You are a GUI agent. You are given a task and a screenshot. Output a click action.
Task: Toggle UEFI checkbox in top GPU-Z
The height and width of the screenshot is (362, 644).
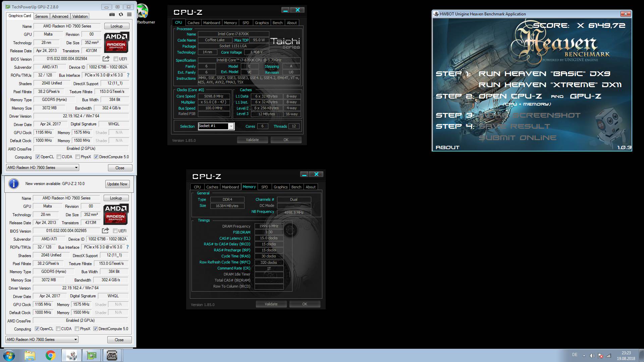pyautogui.click(x=116, y=59)
